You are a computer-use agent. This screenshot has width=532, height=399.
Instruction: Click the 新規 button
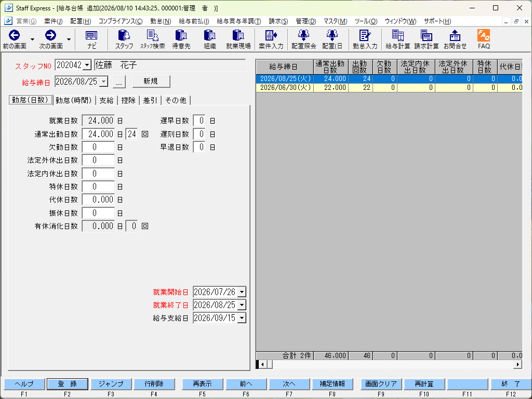tap(151, 82)
